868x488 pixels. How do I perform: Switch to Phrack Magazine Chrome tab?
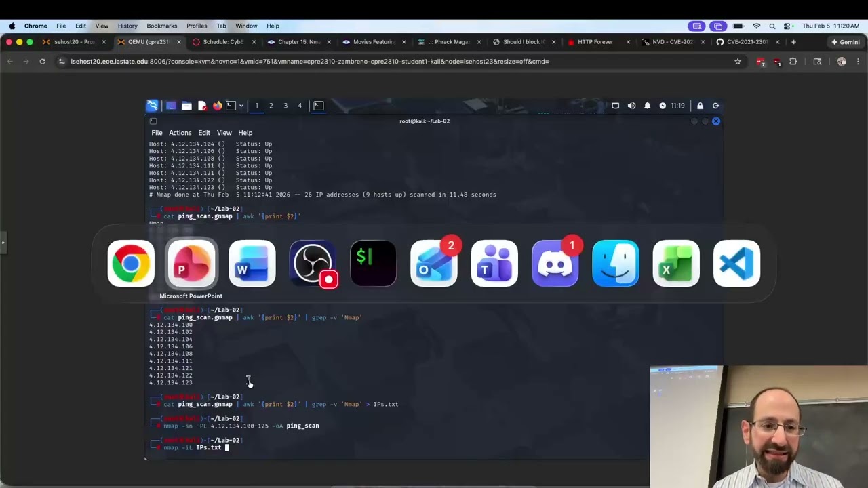pyautogui.click(x=449, y=42)
